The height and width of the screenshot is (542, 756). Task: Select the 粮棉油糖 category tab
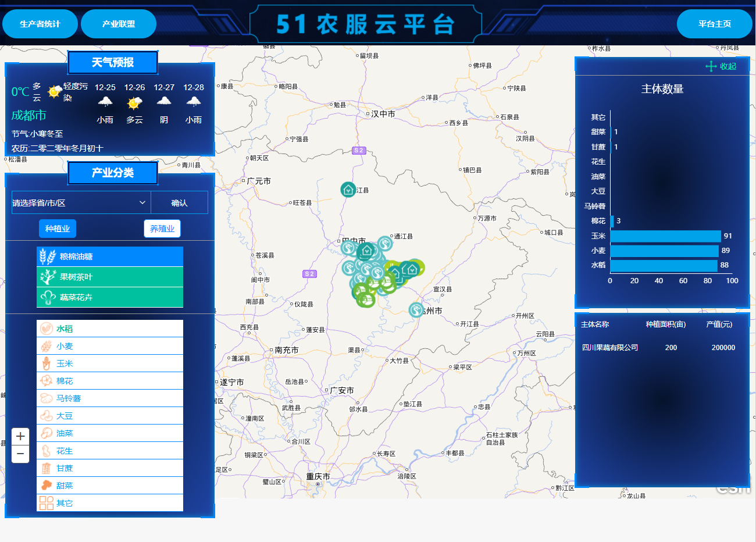110,256
